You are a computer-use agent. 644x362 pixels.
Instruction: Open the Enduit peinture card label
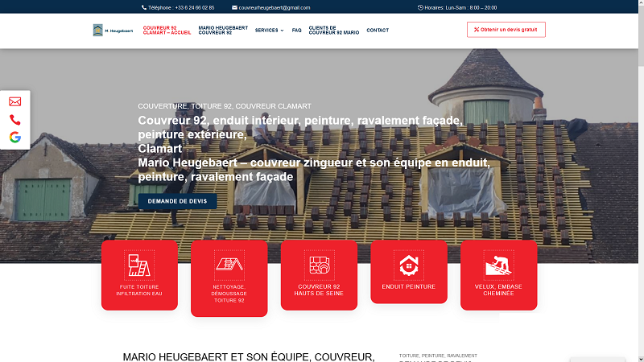409,286
